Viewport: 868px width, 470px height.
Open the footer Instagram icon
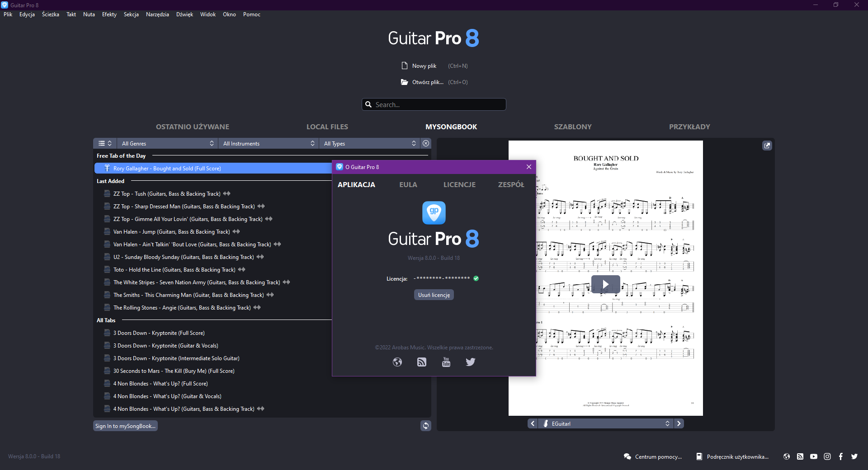coord(827,456)
